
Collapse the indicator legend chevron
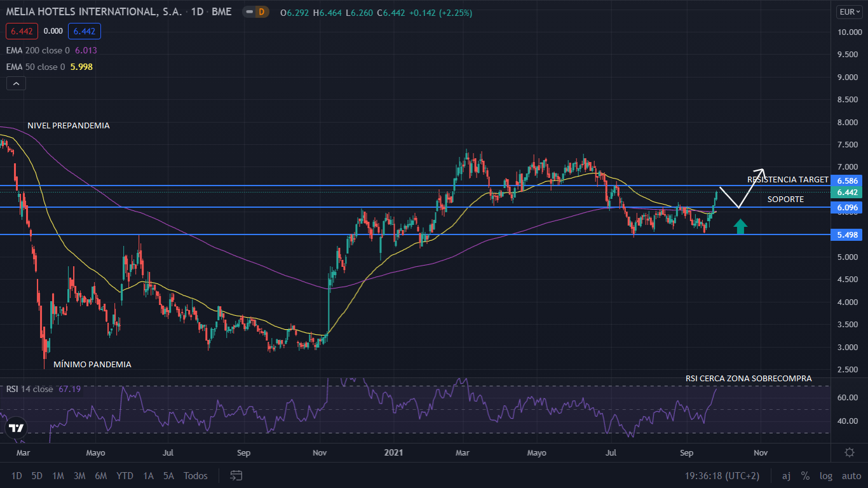click(16, 83)
